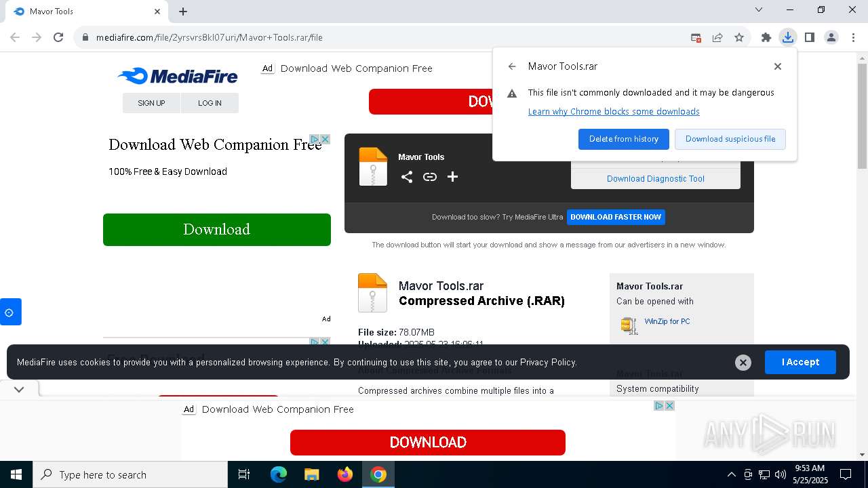
Task: Click the RAR file icon beside Mavor Tools.rar
Action: click(x=372, y=292)
